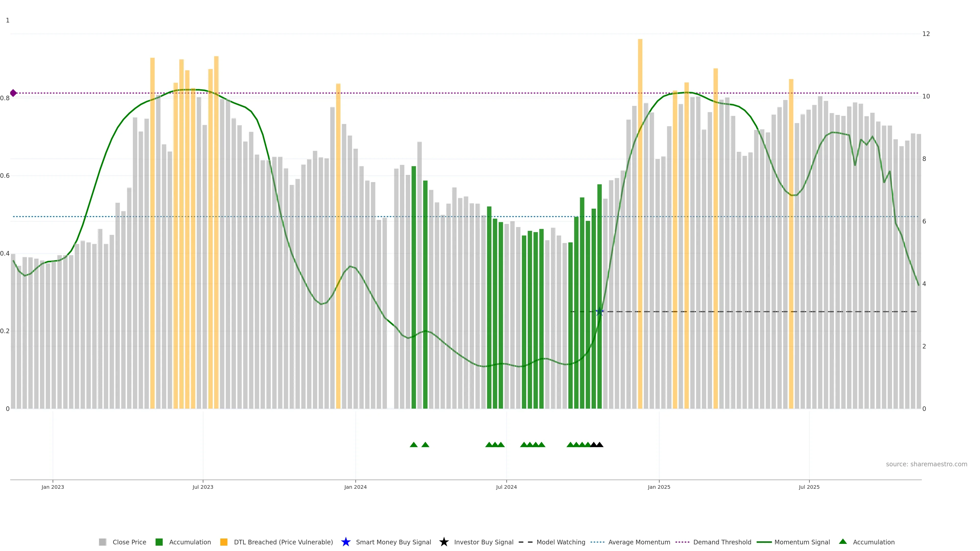Click the green square Accumulation swatch
Viewport: 980px width, 551px height.
pyautogui.click(x=159, y=542)
